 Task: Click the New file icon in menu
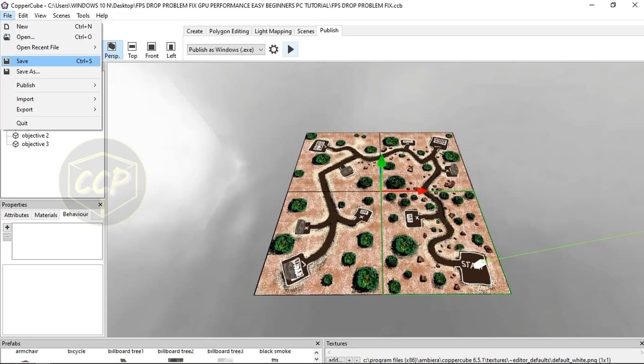coord(7,26)
